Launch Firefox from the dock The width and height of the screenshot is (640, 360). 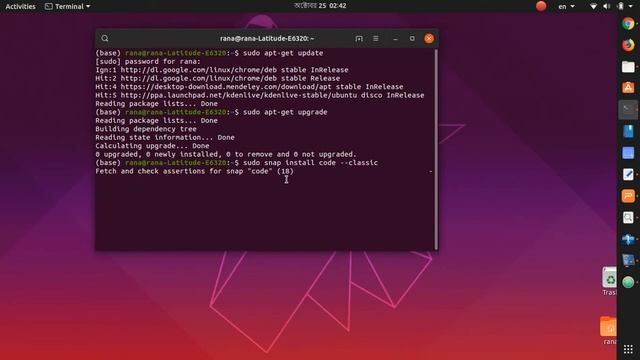628,45
